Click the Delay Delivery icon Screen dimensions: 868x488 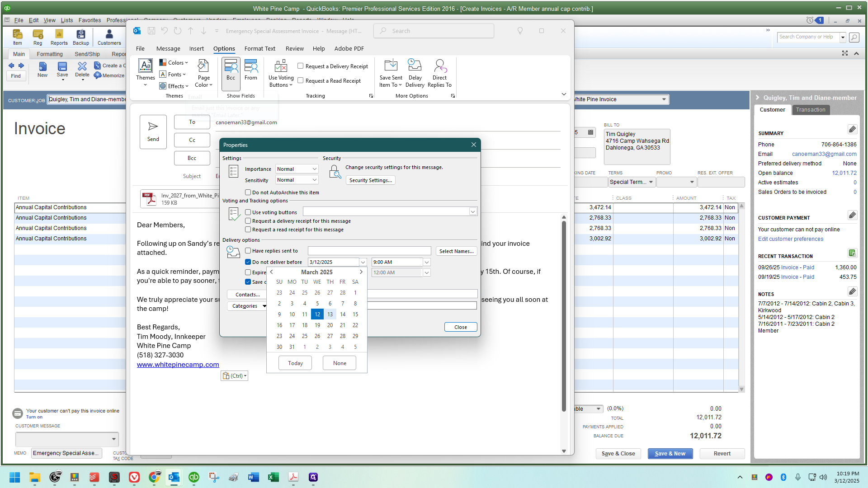pyautogui.click(x=415, y=73)
